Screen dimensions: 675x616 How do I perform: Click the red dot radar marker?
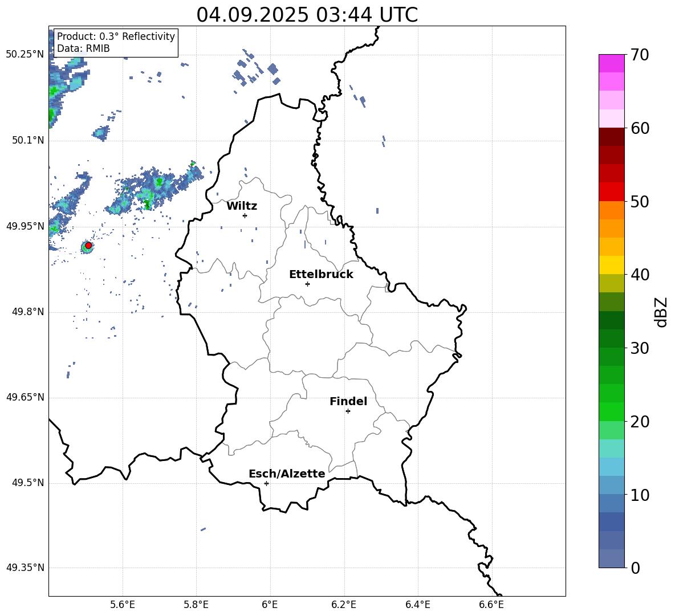coord(88,245)
